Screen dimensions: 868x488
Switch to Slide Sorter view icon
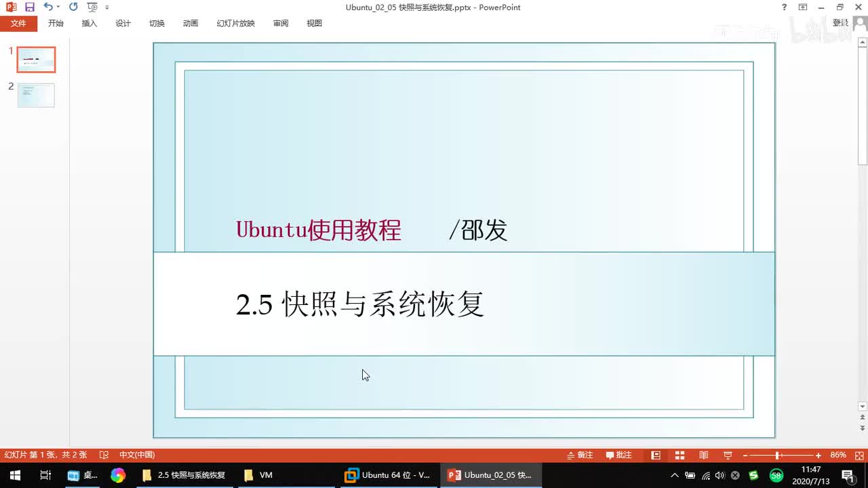click(679, 455)
